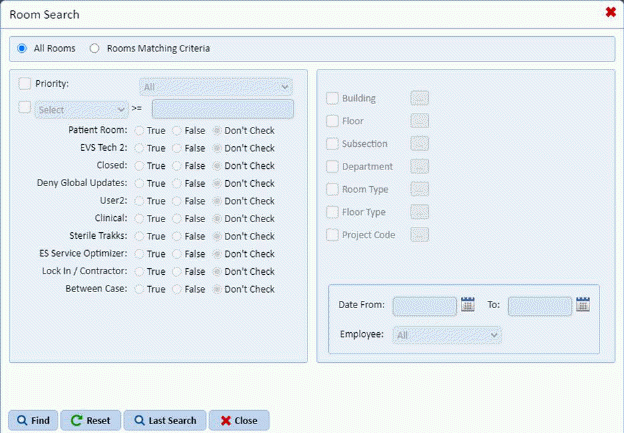624x433 pixels.
Task: Click the Room Type browse button
Action: click(x=420, y=189)
